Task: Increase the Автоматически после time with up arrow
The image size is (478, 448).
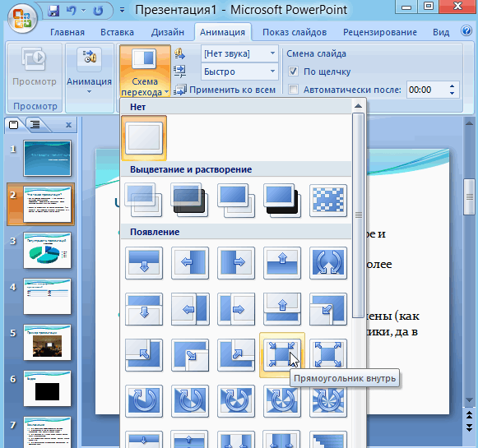Action: (x=452, y=86)
